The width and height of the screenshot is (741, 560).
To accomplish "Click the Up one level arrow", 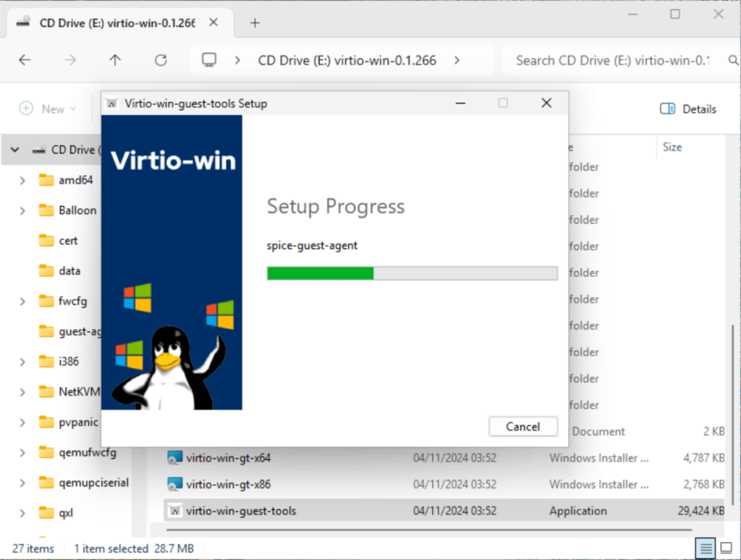I will (114, 60).
